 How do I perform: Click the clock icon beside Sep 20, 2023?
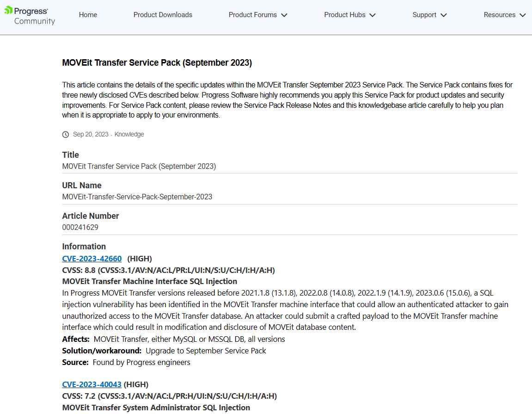pos(66,135)
